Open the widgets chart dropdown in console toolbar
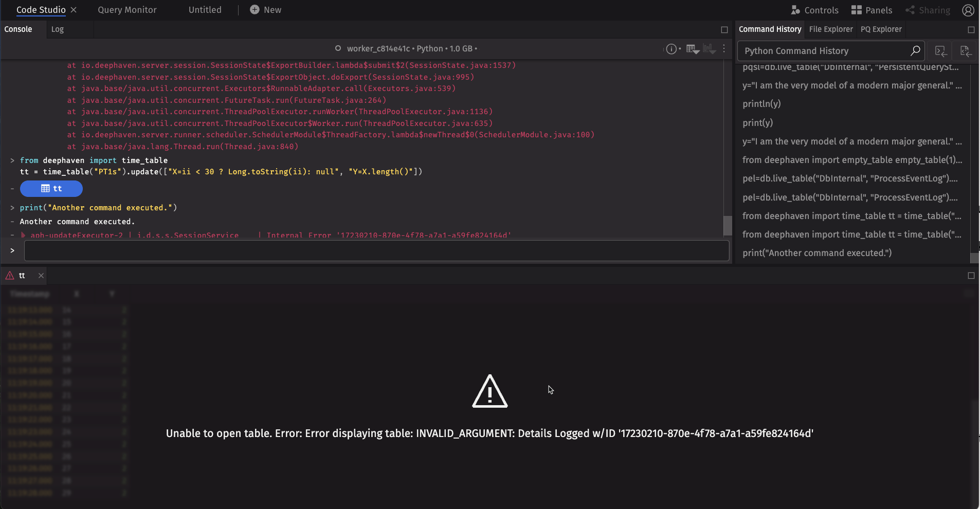The image size is (980, 509). (710, 49)
